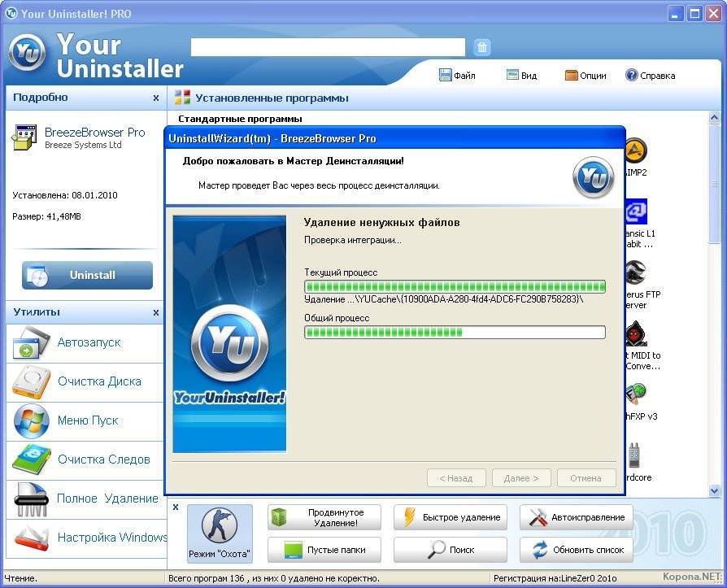This screenshot has height=588, width=727.
Task: Open the Полное Удаление shredder utility
Action: 85,499
